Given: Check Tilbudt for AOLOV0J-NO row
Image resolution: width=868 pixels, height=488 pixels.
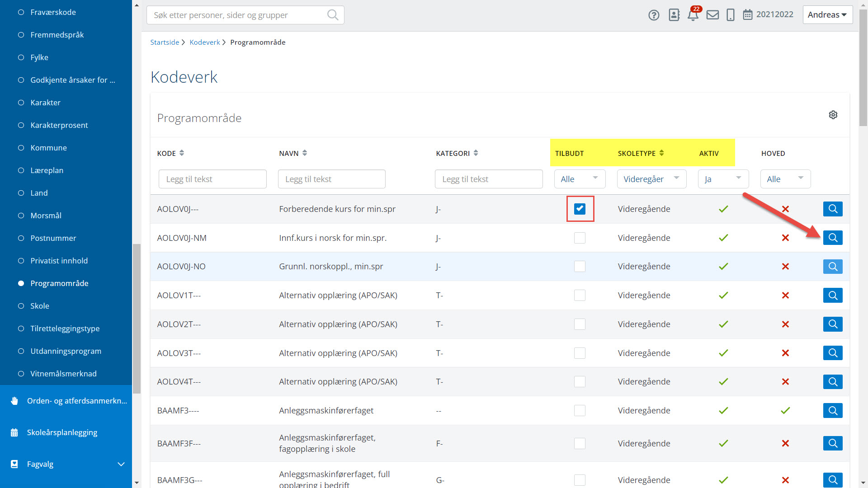Looking at the screenshot, I should 580,267.
